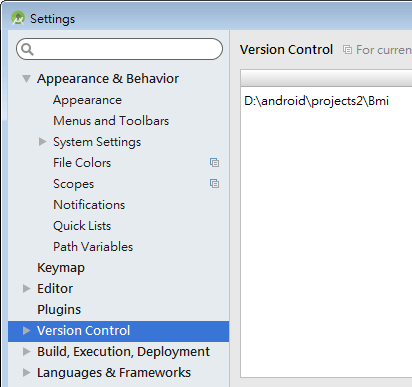Viewport: 412px width, 387px height.
Task: Click the project-level icon beside Scopes
Action: (214, 184)
